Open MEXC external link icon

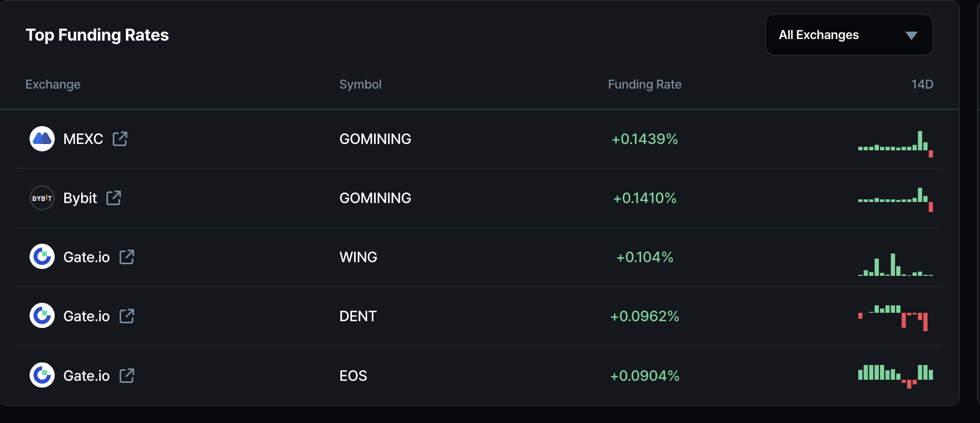(120, 139)
